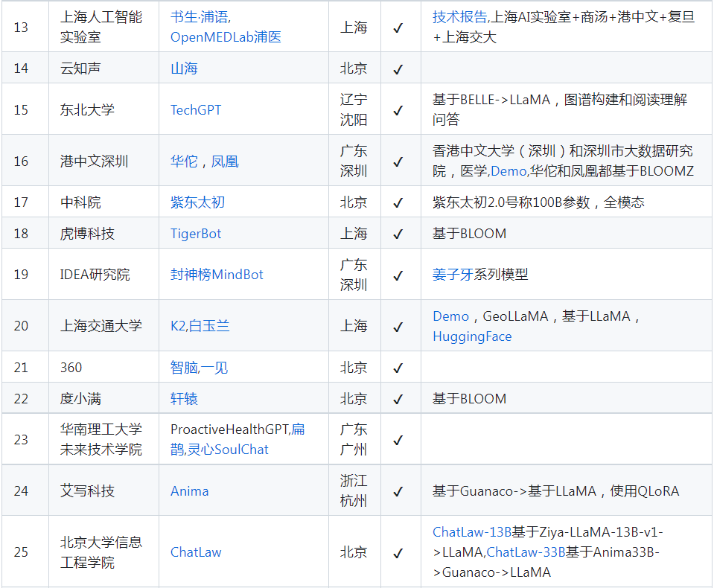Click the ProactiveHealthGPT text
The height and width of the screenshot is (588, 714).
[x=229, y=429]
